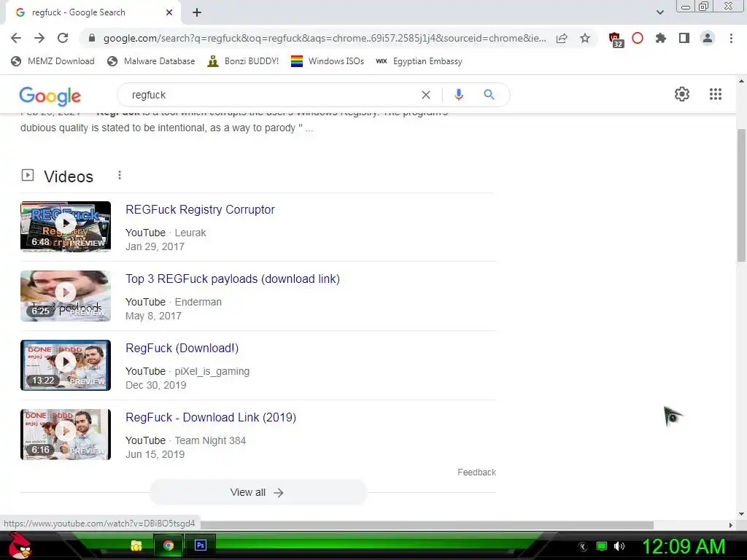Viewport: 747px width, 560px height.
Task: Share this page from the address bar
Action: [x=562, y=38]
